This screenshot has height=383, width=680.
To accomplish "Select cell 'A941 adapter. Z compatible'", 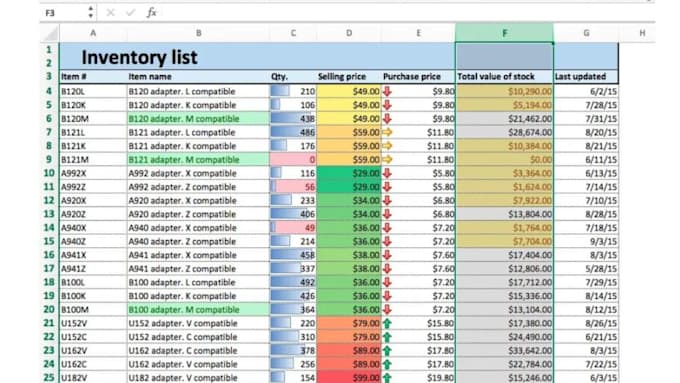I will click(x=198, y=268).
